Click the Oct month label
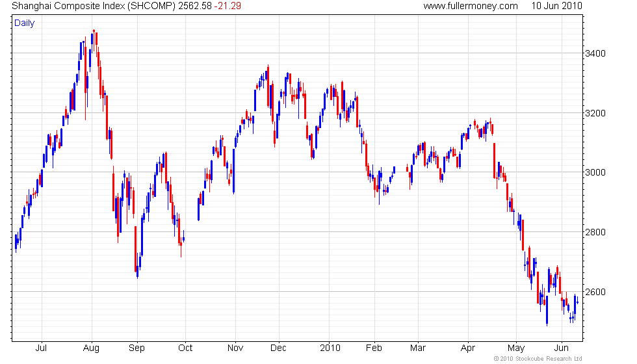Screen dimensions: 637x364 [185, 348]
